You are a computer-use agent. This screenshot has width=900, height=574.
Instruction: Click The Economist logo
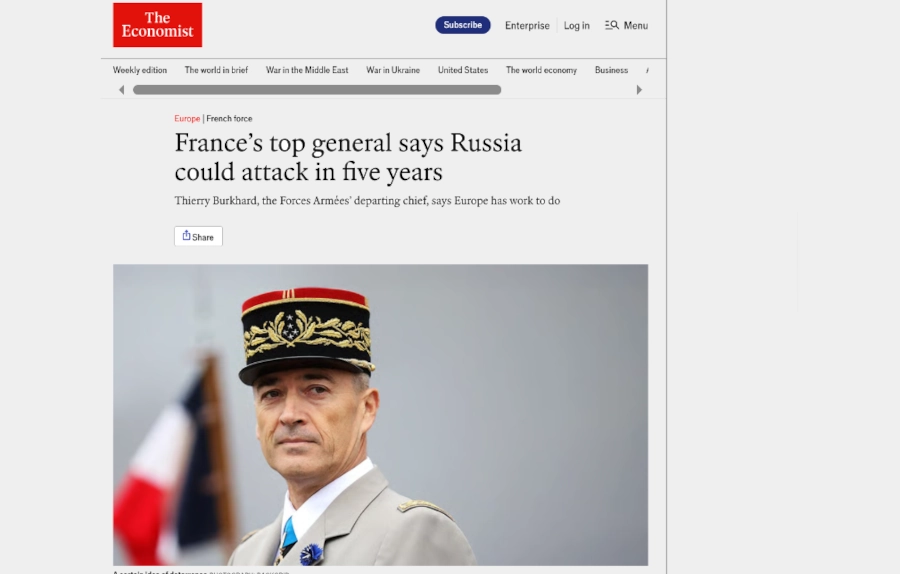coord(157,25)
